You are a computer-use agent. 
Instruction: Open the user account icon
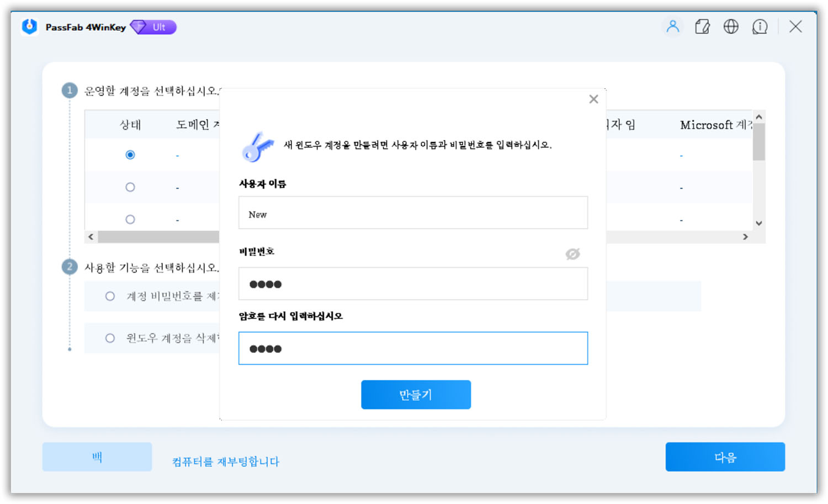point(673,26)
